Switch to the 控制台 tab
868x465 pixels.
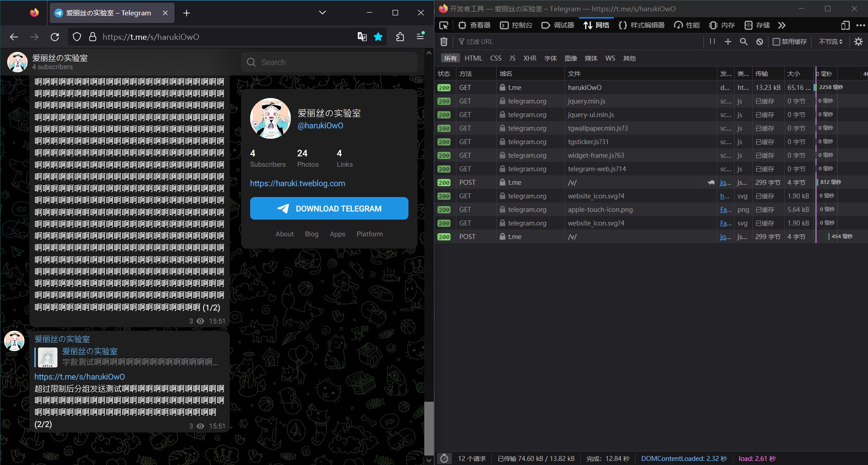pyautogui.click(x=516, y=25)
